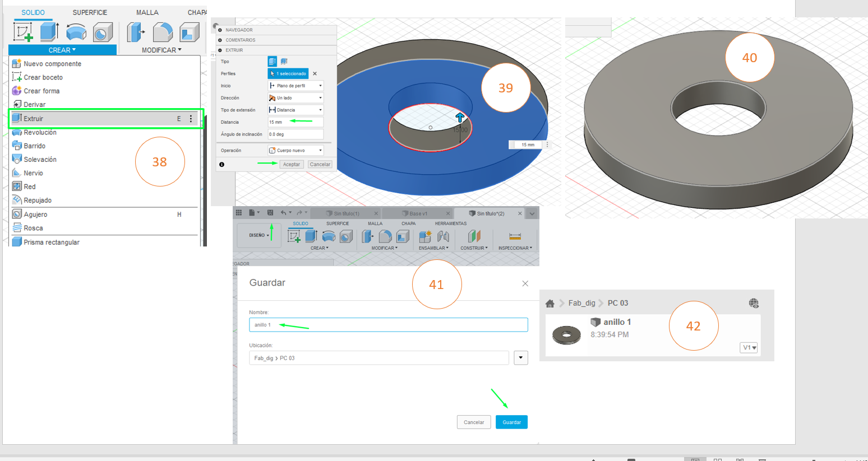
Task: Select 'Nuevo componente' from the CREAR menu
Action: click(x=52, y=64)
